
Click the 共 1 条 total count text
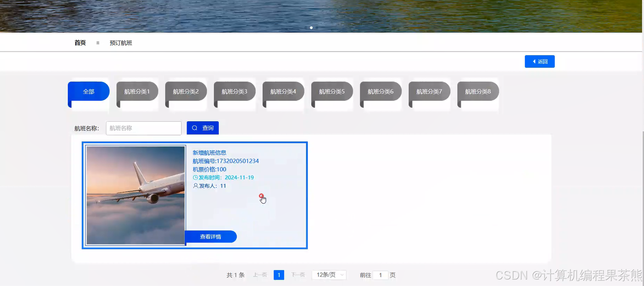[236, 275]
